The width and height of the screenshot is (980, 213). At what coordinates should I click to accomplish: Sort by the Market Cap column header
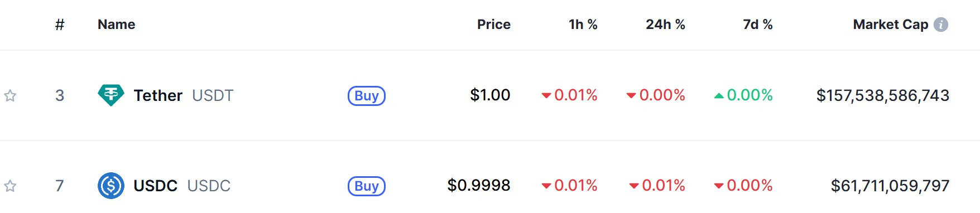click(891, 25)
